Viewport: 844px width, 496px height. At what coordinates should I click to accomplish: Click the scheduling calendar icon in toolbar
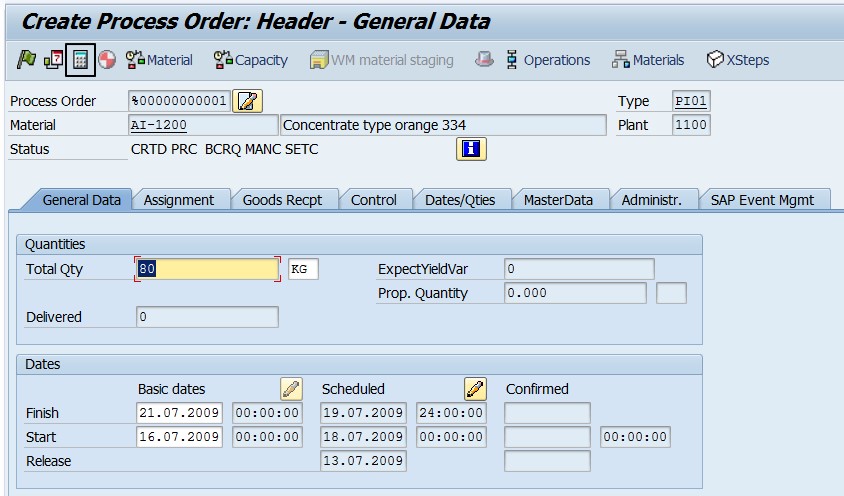[53, 59]
